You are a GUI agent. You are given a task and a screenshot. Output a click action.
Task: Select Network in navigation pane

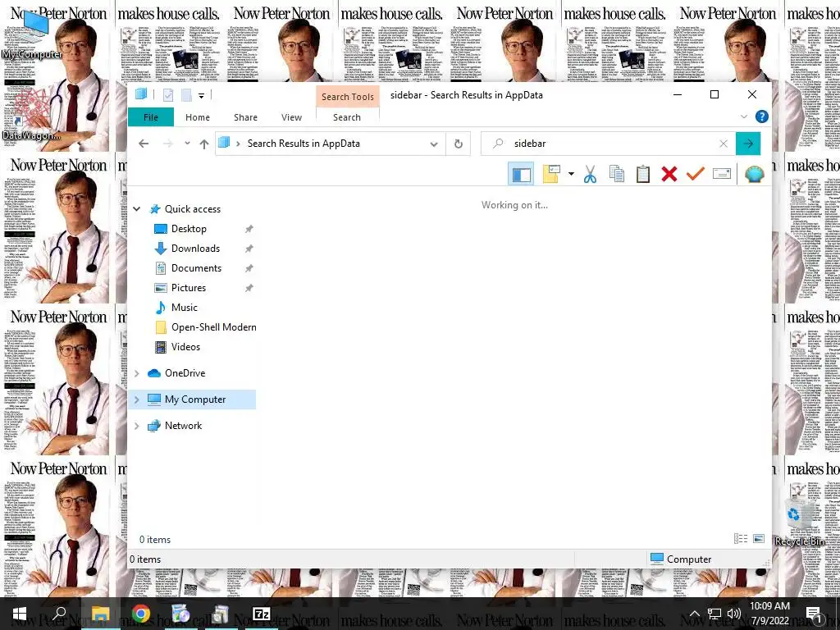(x=183, y=426)
